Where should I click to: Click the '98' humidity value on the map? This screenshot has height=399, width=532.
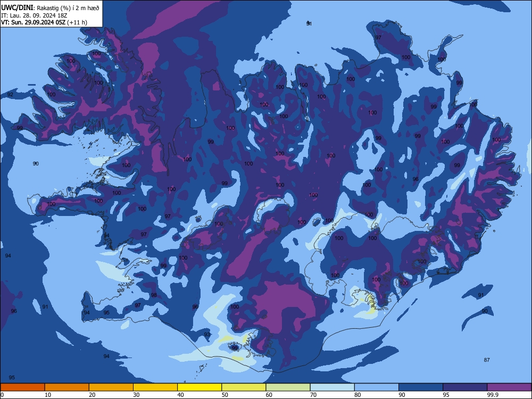154,295
